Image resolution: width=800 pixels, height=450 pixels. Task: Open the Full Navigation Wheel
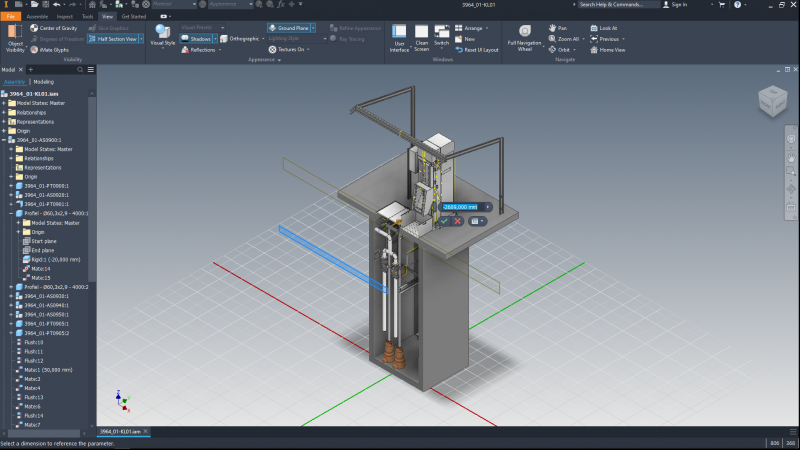[x=524, y=32]
